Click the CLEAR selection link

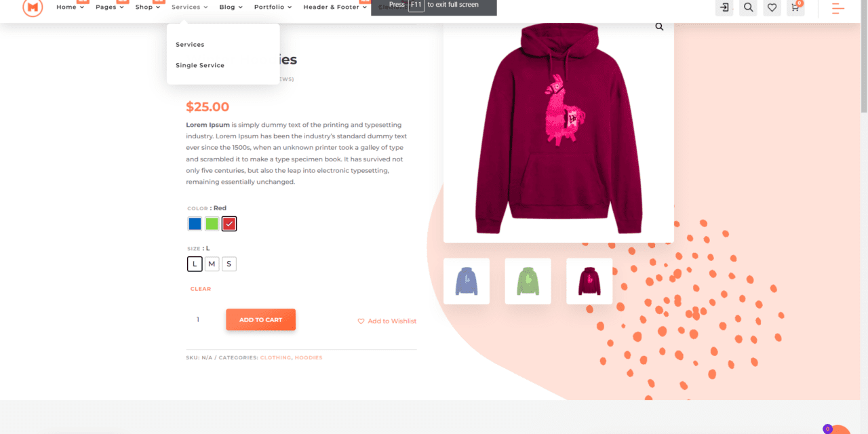[x=201, y=289]
